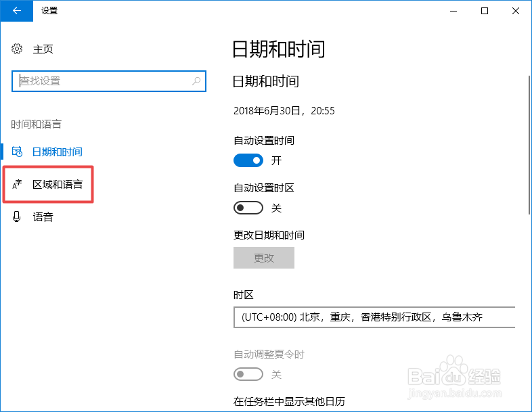Open 区域和语言 section in sidebar
Screen dimensions: 532x412
click(58, 185)
